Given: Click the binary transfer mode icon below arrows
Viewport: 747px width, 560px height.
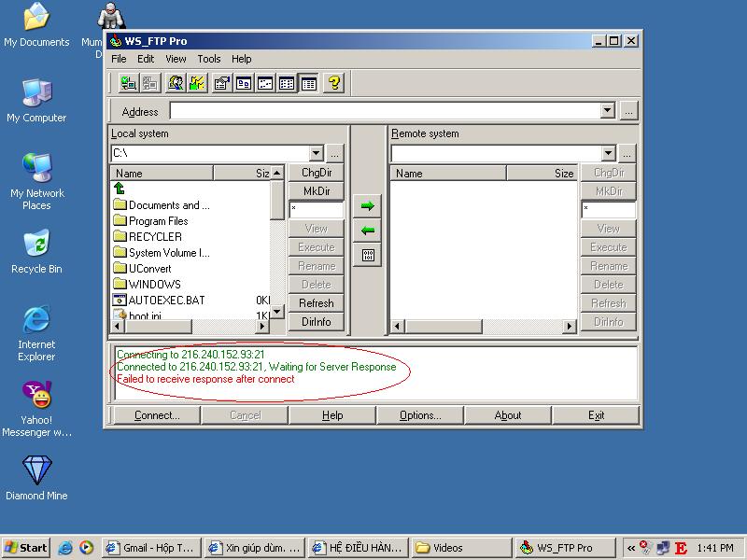Looking at the screenshot, I should point(367,255).
